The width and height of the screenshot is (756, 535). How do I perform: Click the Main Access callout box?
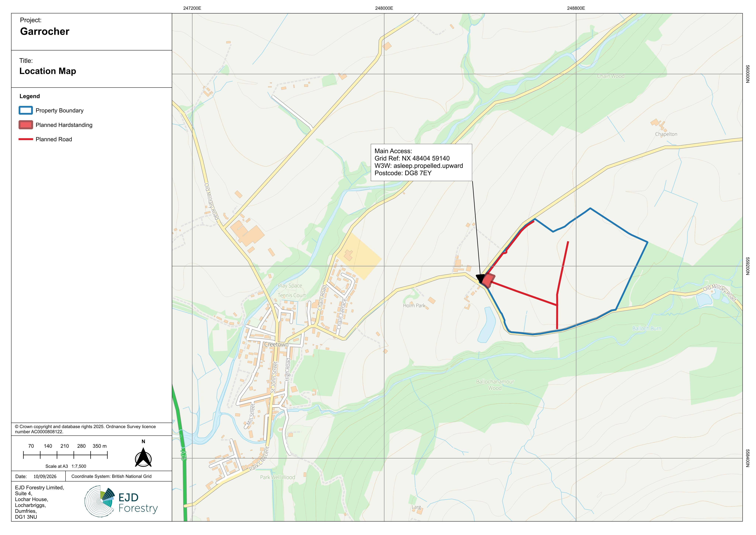[421, 162]
